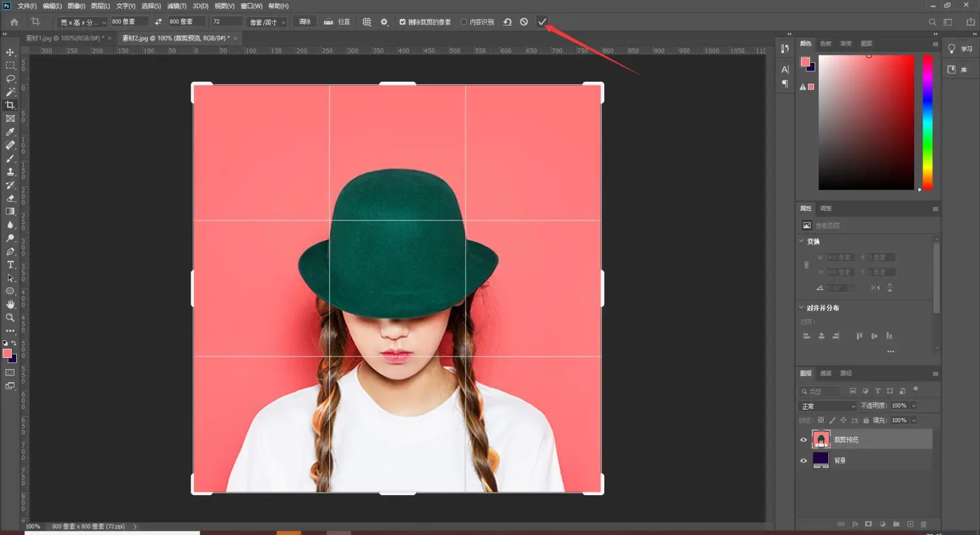
Task: Click the 清除 button in options bar
Action: (x=304, y=22)
